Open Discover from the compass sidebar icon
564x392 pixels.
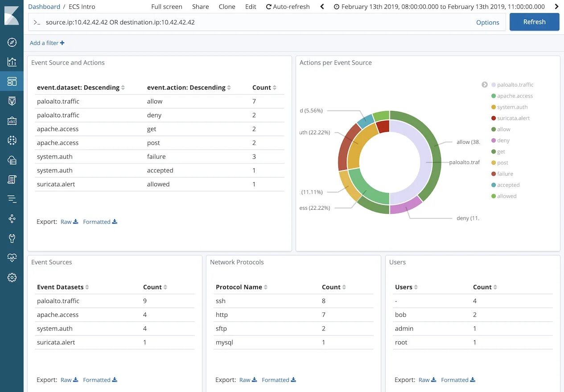[x=12, y=42]
